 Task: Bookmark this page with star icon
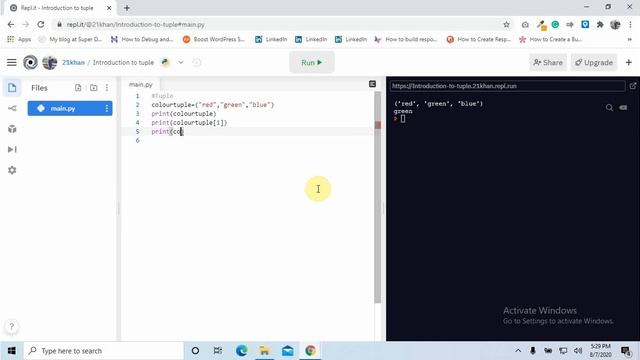[506, 24]
